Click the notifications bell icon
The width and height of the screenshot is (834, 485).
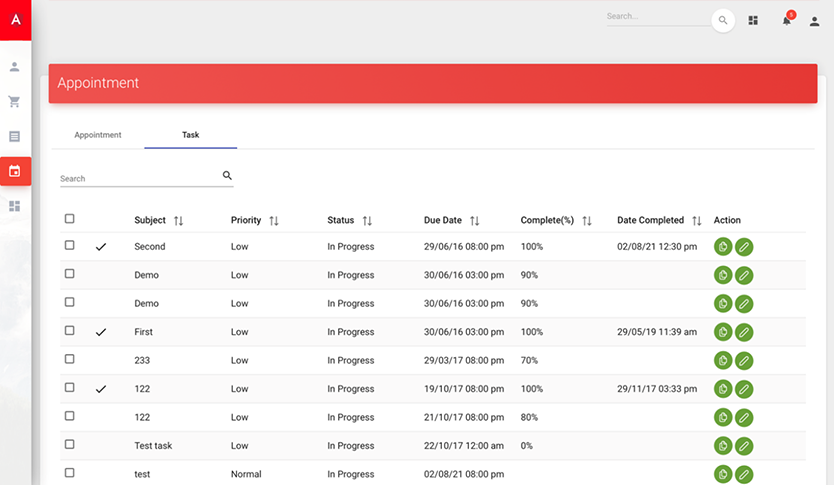(x=786, y=21)
